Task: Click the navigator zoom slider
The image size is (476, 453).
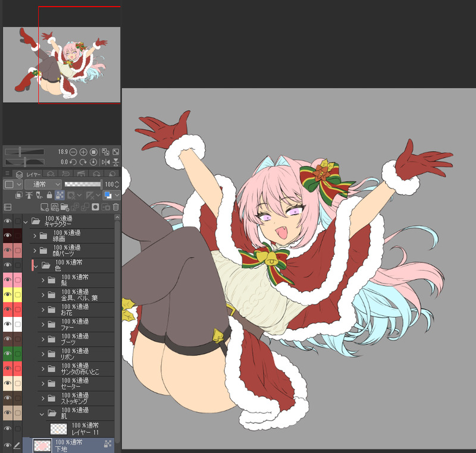Action: pyautogui.click(x=24, y=152)
